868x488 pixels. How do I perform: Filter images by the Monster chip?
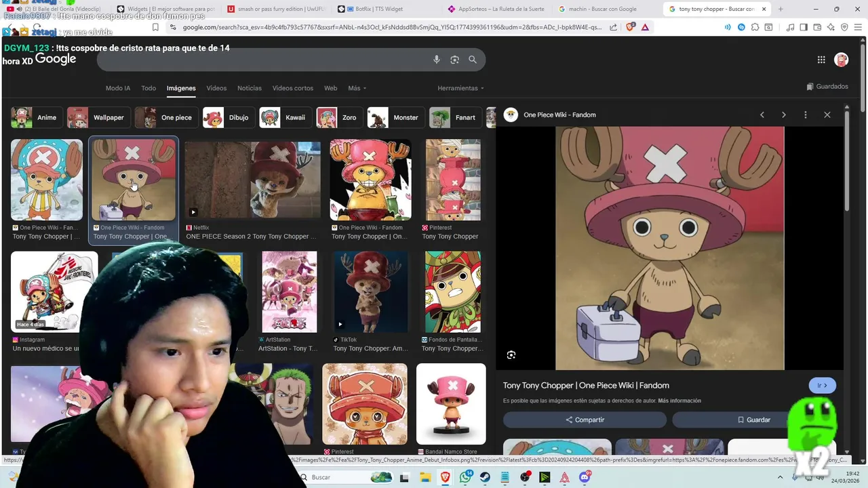point(396,117)
